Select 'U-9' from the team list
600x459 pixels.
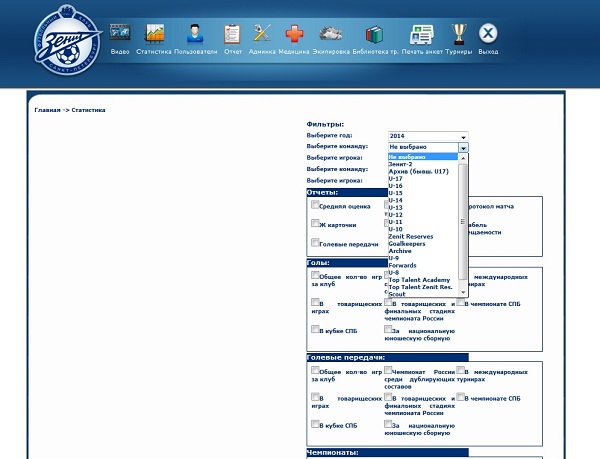[423, 258]
